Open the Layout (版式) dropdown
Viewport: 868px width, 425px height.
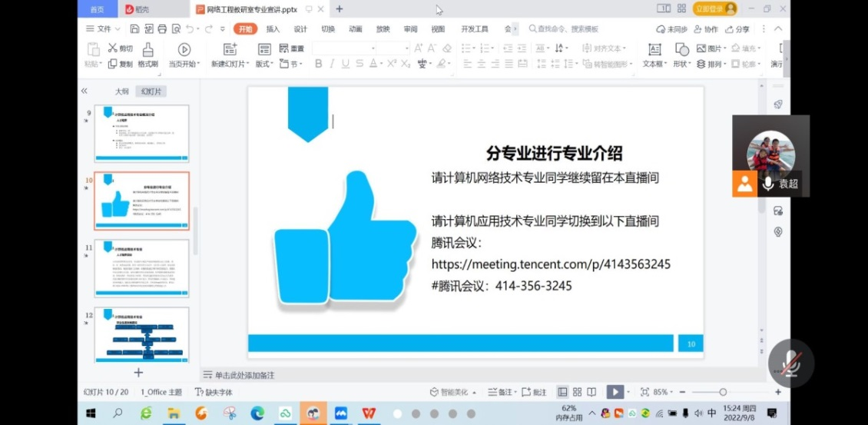tap(263, 64)
